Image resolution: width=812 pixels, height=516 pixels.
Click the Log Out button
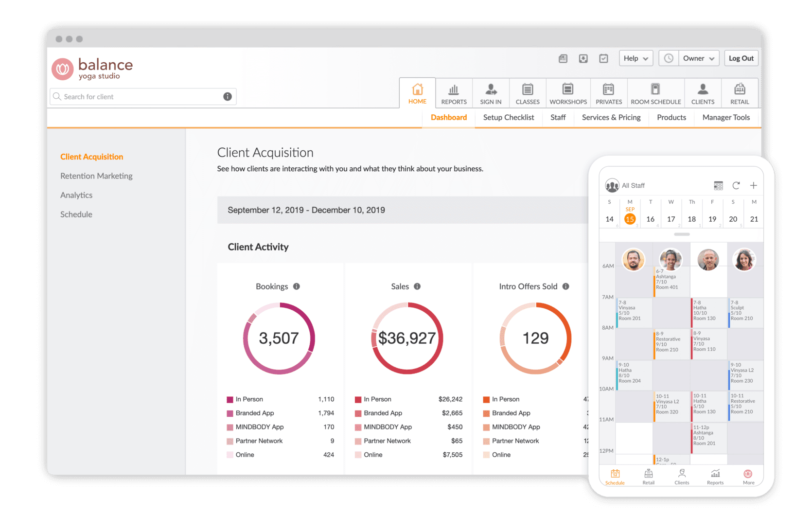pos(741,58)
